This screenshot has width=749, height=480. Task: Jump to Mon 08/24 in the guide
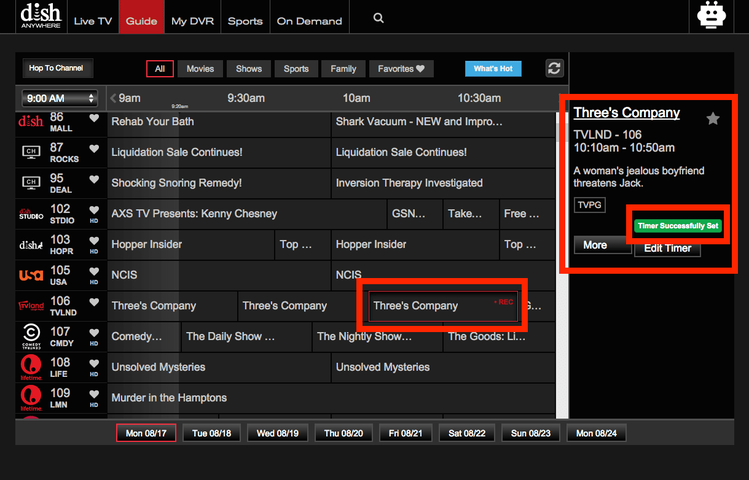[x=596, y=433]
